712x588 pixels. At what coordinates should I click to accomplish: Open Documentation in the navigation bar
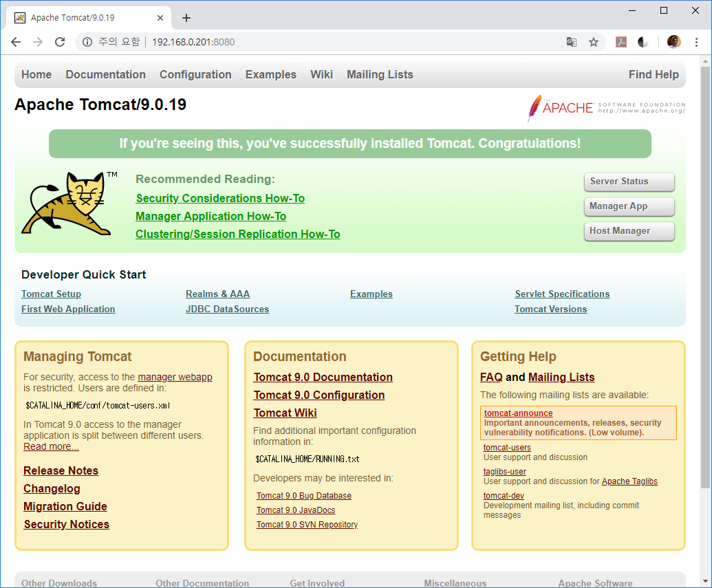pyautogui.click(x=106, y=74)
